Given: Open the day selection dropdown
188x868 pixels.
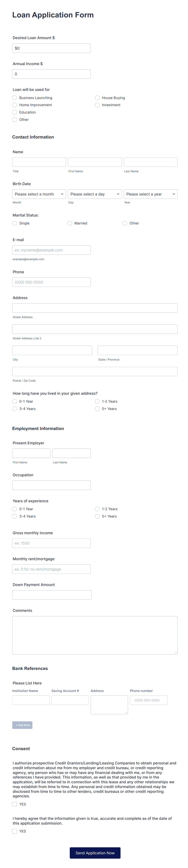Looking at the screenshot, I should point(94,194).
